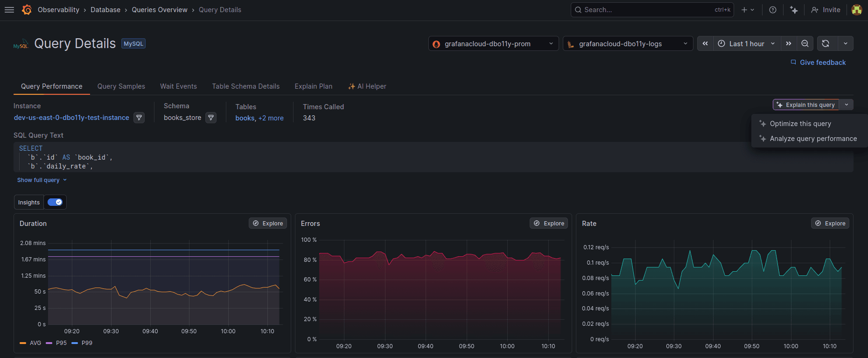
Task: Go to Queries Overview breadcrumb
Action: (x=160, y=10)
